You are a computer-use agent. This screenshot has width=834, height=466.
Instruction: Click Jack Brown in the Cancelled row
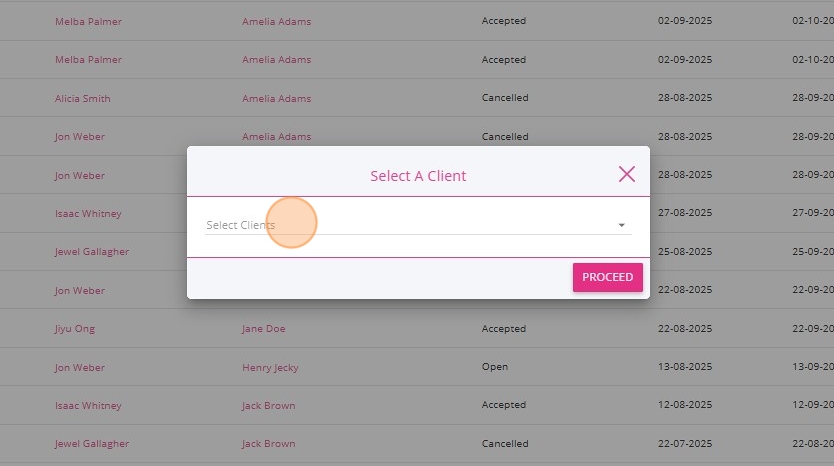pyautogui.click(x=268, y=444)
